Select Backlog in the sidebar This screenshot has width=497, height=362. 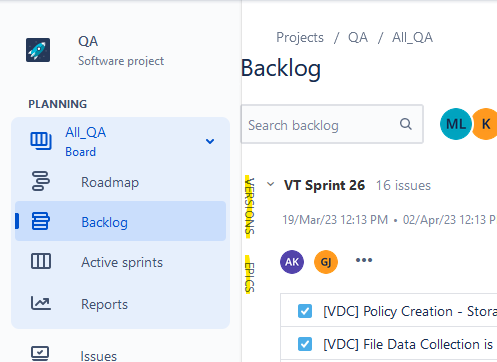(x=120, y=221)
